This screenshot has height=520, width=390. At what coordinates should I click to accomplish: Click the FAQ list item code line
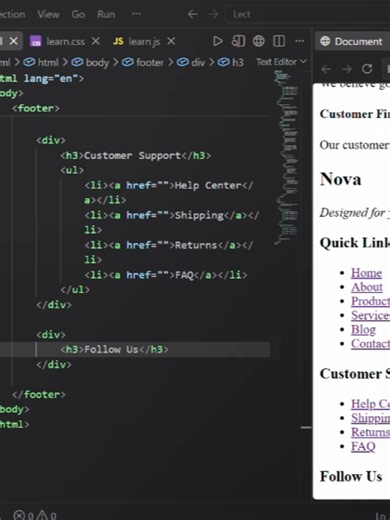pyautogui.click(x=166, y=275)
